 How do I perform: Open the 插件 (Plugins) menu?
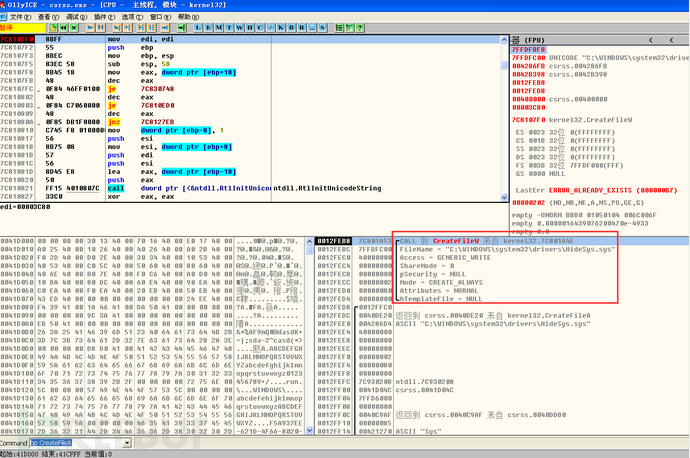click(x=105, y=17)
